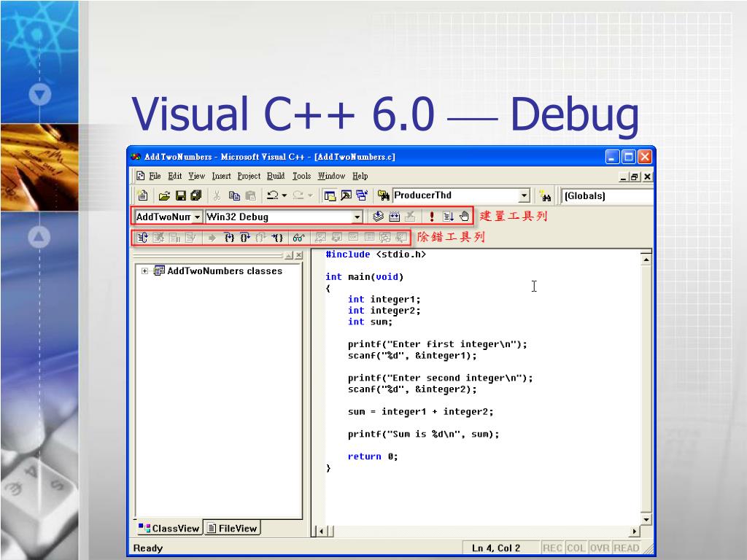Toggle the Variables window icon
This screenshot has height=560, width=747.
[337, 237]
